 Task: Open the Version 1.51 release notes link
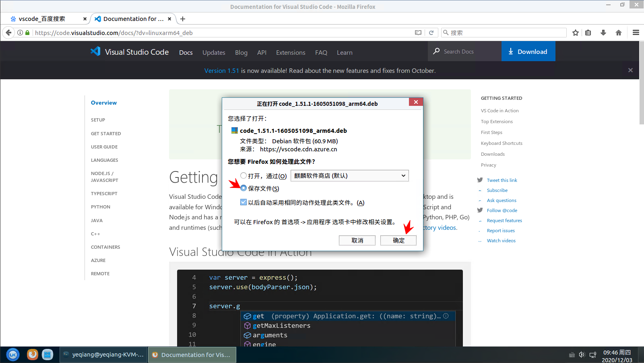(221, 70)
